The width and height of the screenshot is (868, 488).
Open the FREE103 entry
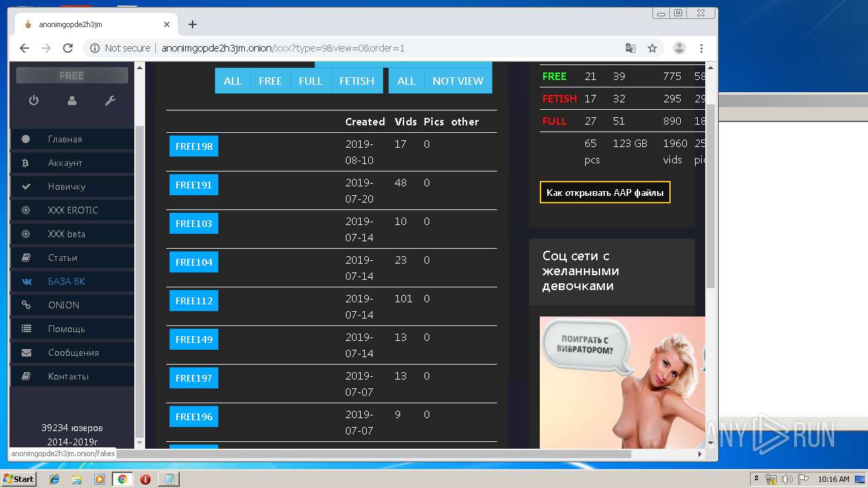[194, 224]
